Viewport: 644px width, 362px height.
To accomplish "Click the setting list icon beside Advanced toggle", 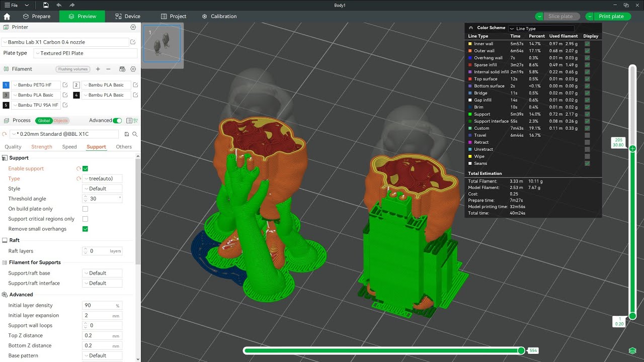I will [129, 121].
